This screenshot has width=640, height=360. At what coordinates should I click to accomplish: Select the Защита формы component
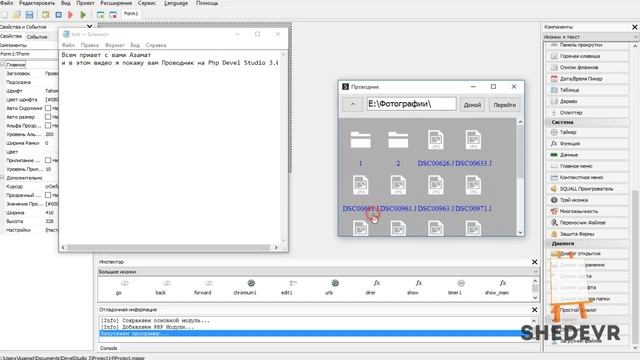pos(587,234)
